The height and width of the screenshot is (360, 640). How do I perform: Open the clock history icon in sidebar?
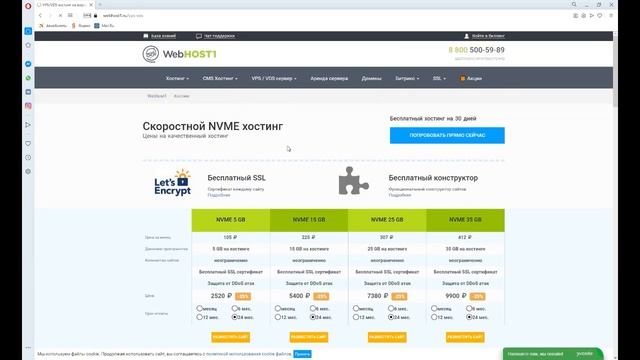(x=28, y=158)
